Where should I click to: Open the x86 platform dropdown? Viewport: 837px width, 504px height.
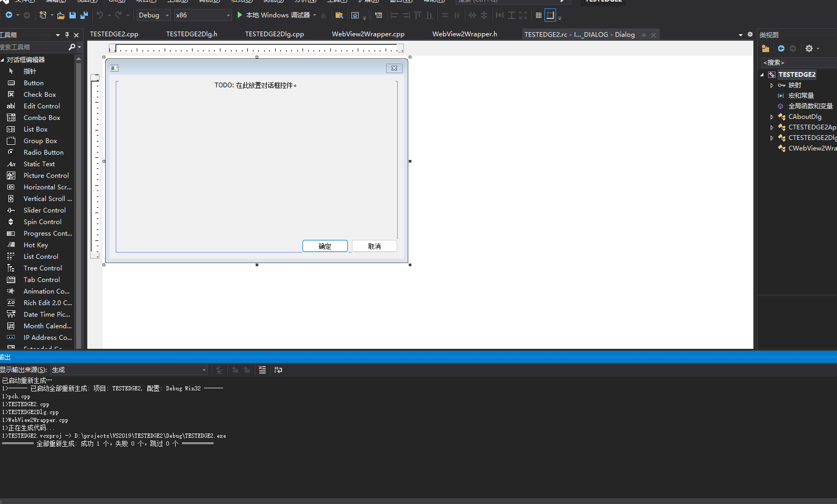pos(203,15)
